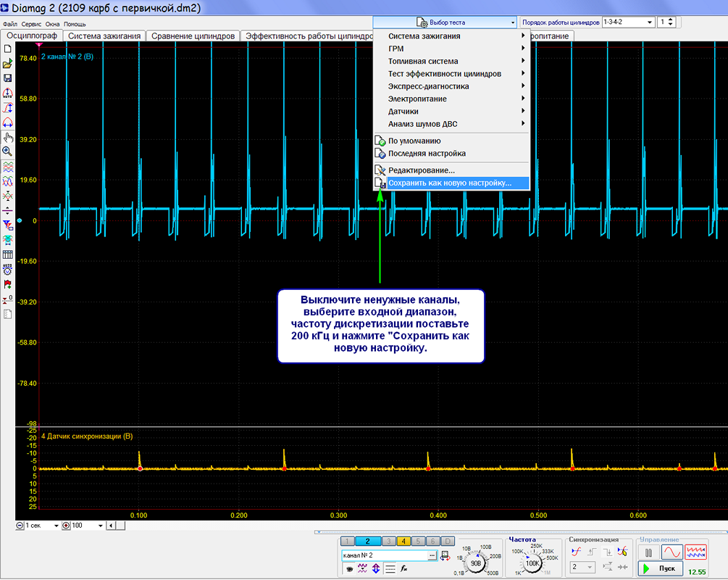728x580 pixels.
Task: Click the overlaid sine waves icon
Action: (7, 181)
